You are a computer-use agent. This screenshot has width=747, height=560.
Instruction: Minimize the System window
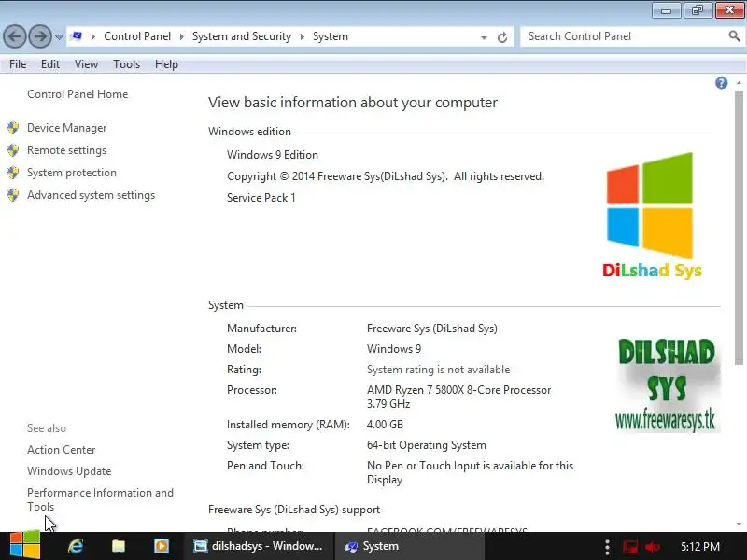(x=667, y=10)
